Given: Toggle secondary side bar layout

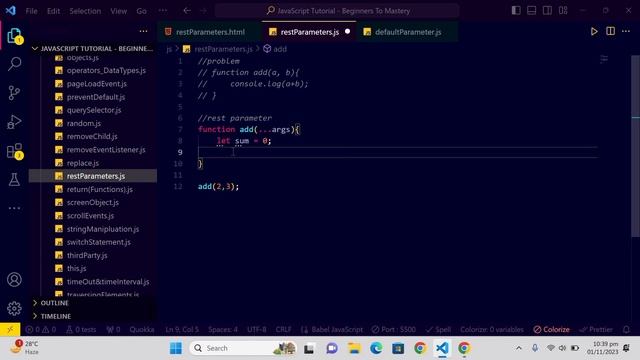Looking at the screenshot, I should click(x=547, y=11).
